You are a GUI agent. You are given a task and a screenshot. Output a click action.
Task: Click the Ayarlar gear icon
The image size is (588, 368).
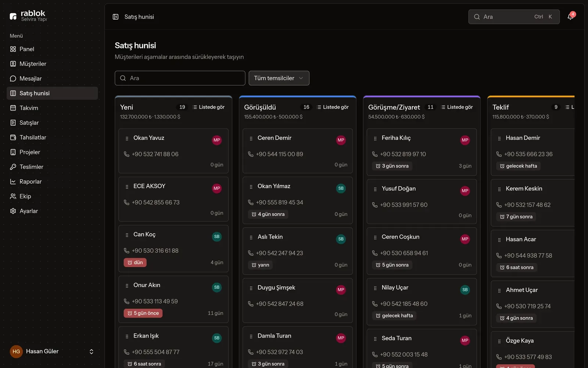(13, 211)
